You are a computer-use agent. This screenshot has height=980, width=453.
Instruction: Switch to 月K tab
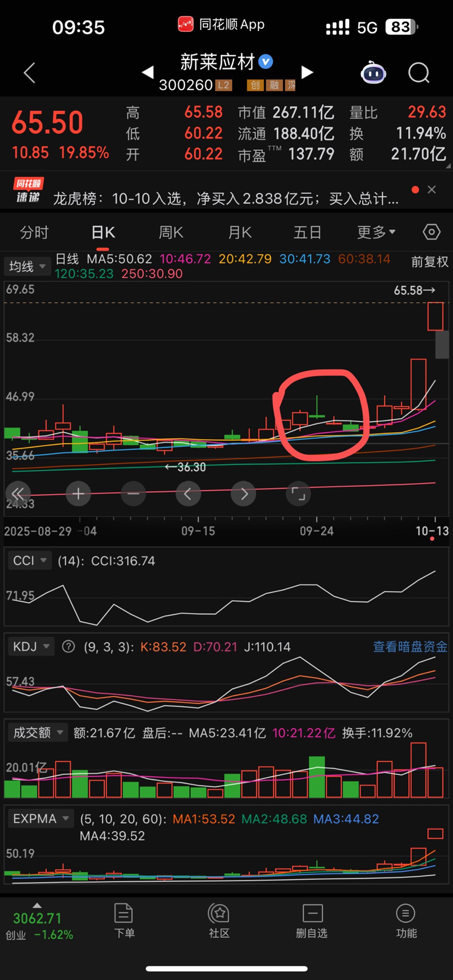click(240, 232)
